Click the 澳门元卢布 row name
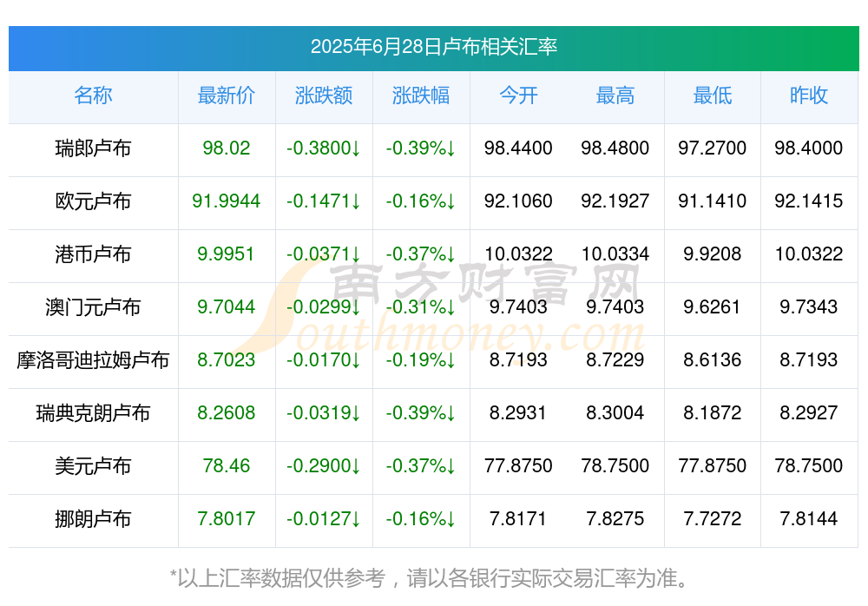 coord(93,306)
